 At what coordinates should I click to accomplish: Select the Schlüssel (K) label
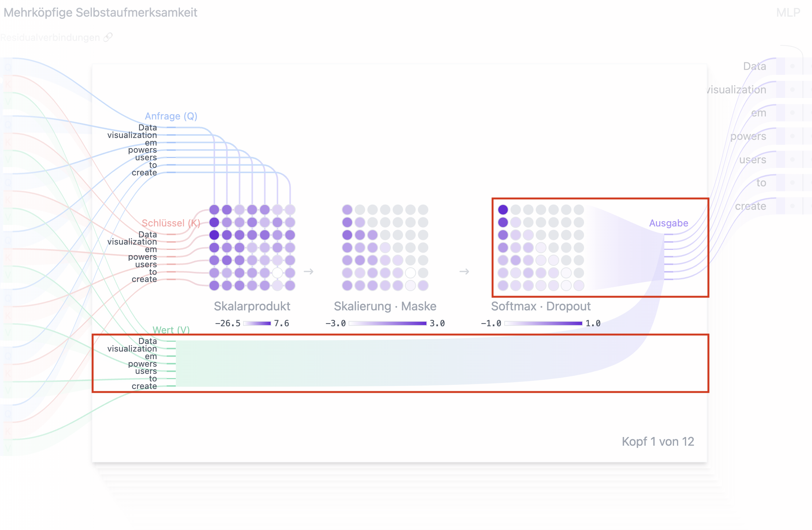[x=171, y=223]
